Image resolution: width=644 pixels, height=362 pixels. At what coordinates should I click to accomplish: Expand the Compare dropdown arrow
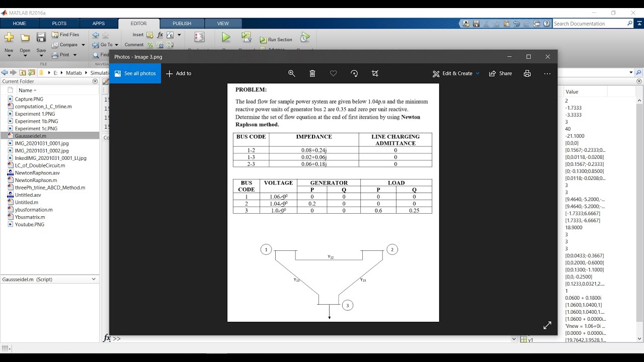pos(83,45)
